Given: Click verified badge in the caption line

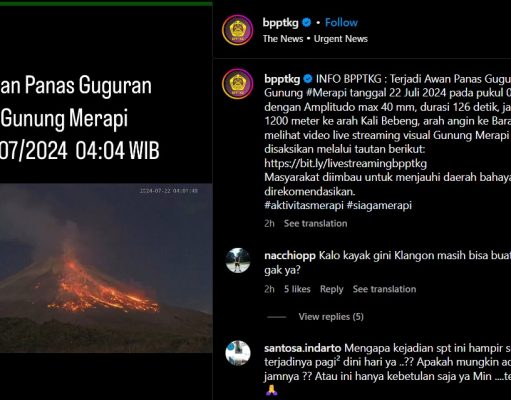Looking at the screenshot, I should click(308, 79).
